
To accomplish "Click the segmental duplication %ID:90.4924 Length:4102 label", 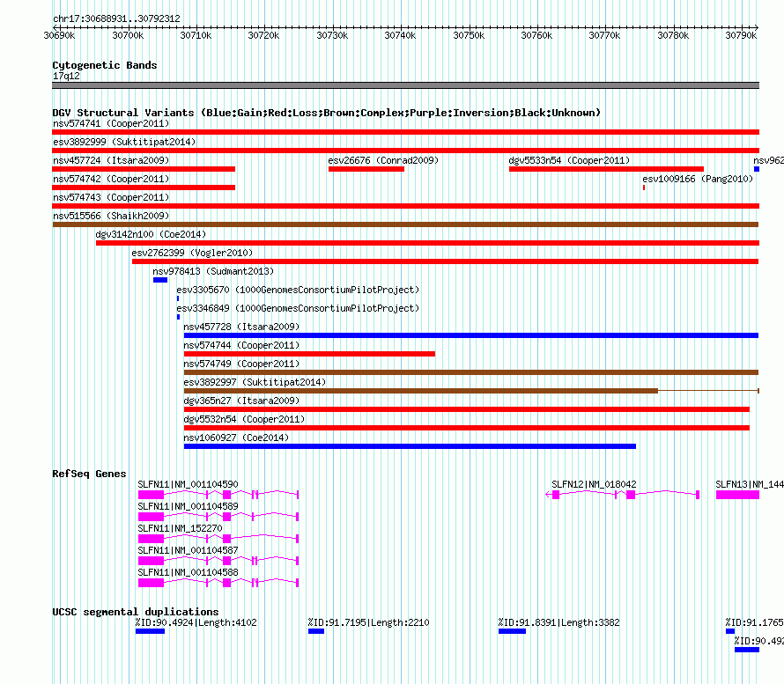I will tap(196, 622).
